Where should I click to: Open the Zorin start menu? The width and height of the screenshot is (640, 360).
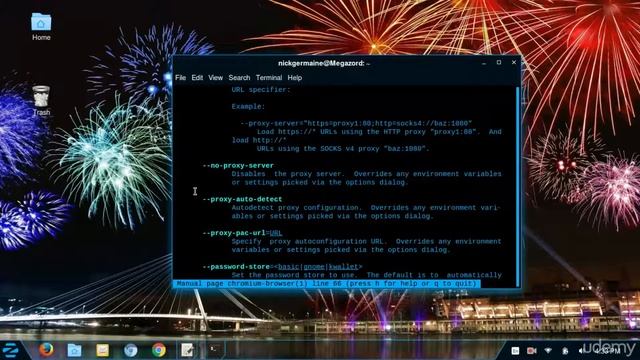point(10,350)
